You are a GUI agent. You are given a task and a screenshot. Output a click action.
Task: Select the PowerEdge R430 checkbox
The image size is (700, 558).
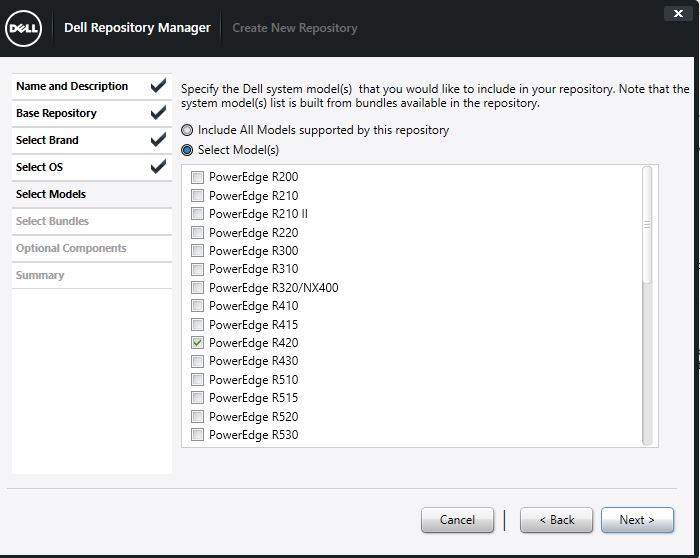(197, 361)
